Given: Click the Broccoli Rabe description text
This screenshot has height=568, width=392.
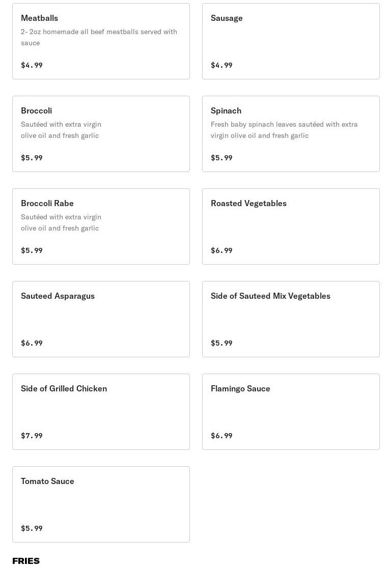Looking at the screenshot, I should pos(61,222).
